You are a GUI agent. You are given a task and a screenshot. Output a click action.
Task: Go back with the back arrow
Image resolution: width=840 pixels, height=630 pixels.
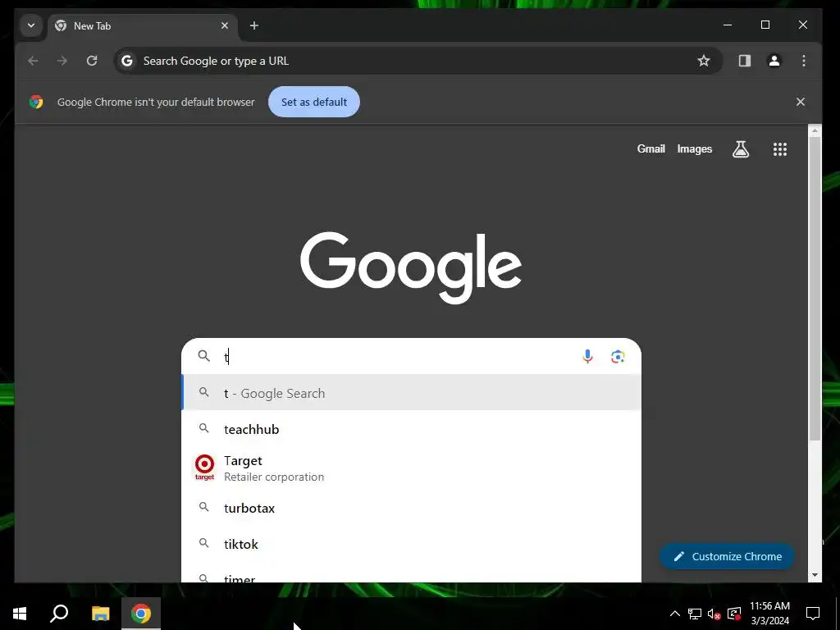coord(33,61)
